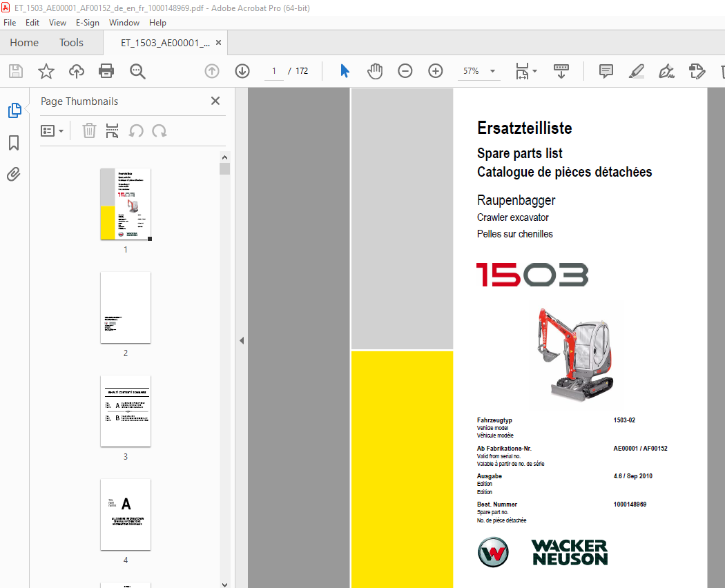Click the insert/extract pages icon
This screenshot has width=725, height=588.
(x=112, y=131)
